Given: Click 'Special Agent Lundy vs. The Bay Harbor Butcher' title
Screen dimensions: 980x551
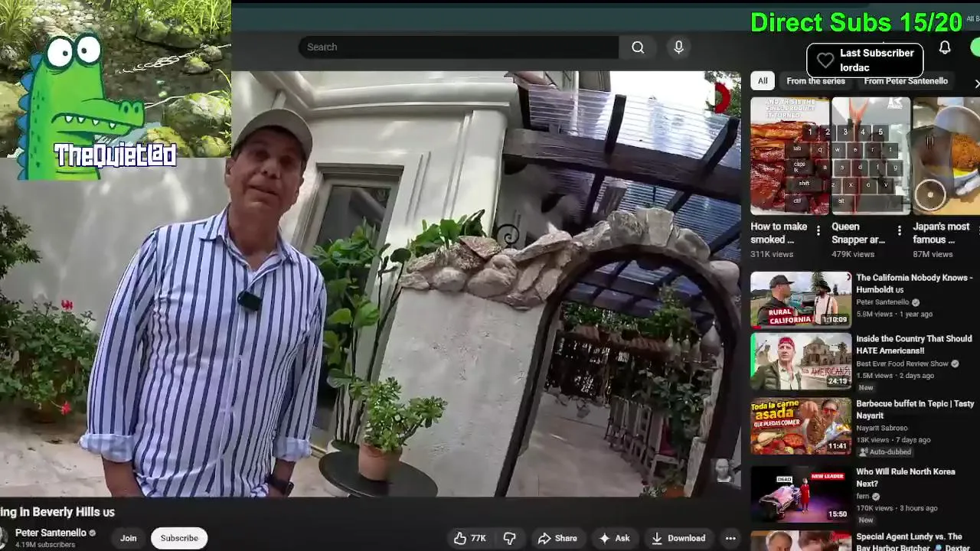Looking at the screenshot, I should pos(909,542).
